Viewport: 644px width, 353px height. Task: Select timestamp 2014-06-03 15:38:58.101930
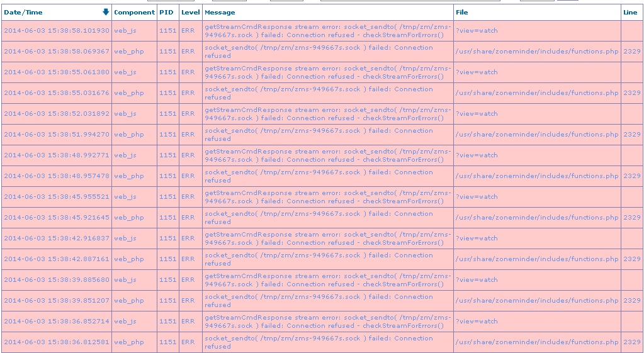click(x=57, y=30)
